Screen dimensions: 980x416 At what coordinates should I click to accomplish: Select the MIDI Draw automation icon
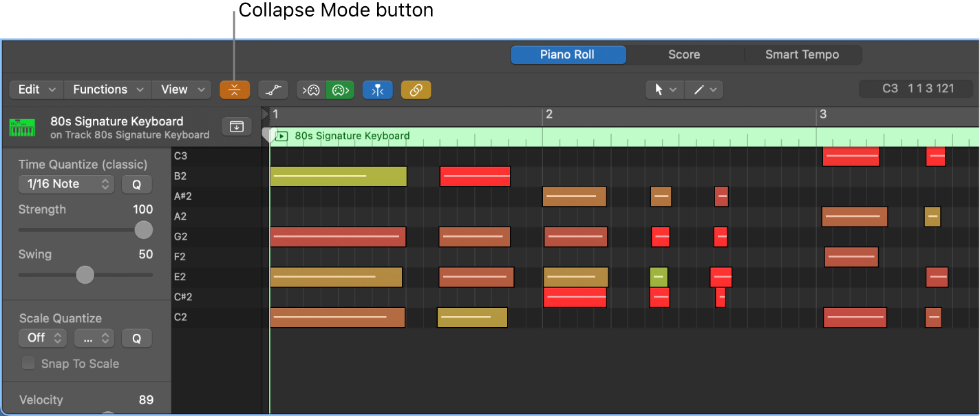pos(273,90)
